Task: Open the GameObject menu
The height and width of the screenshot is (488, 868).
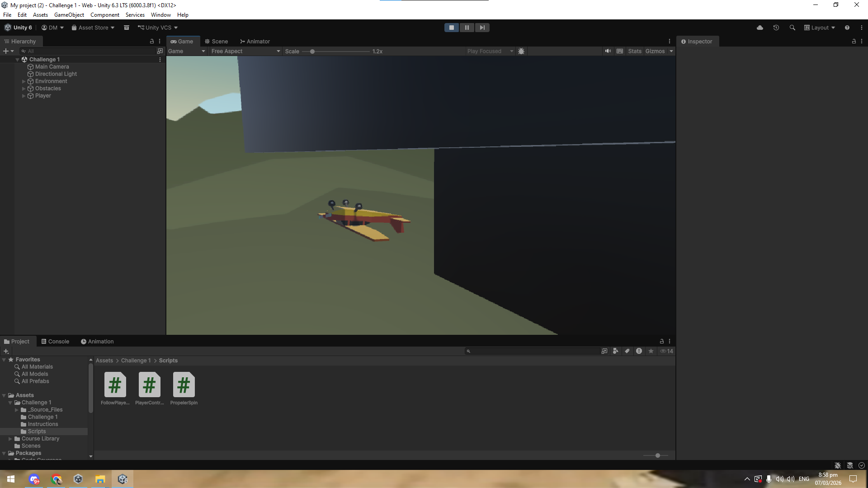Action: [x=69, y=15]
